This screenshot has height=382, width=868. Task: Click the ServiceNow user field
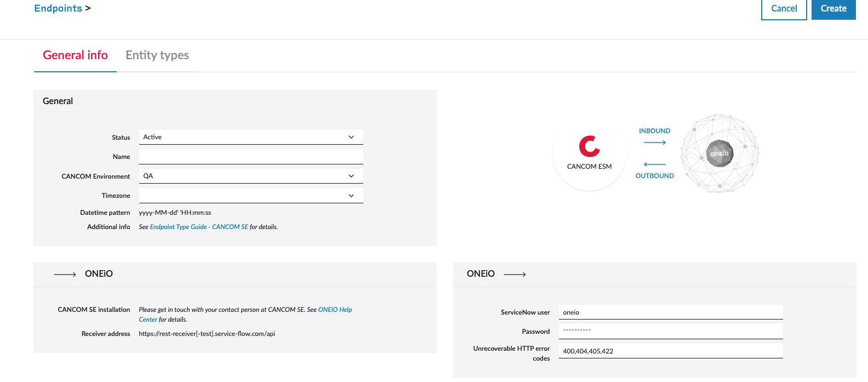(x=671, y=312)
